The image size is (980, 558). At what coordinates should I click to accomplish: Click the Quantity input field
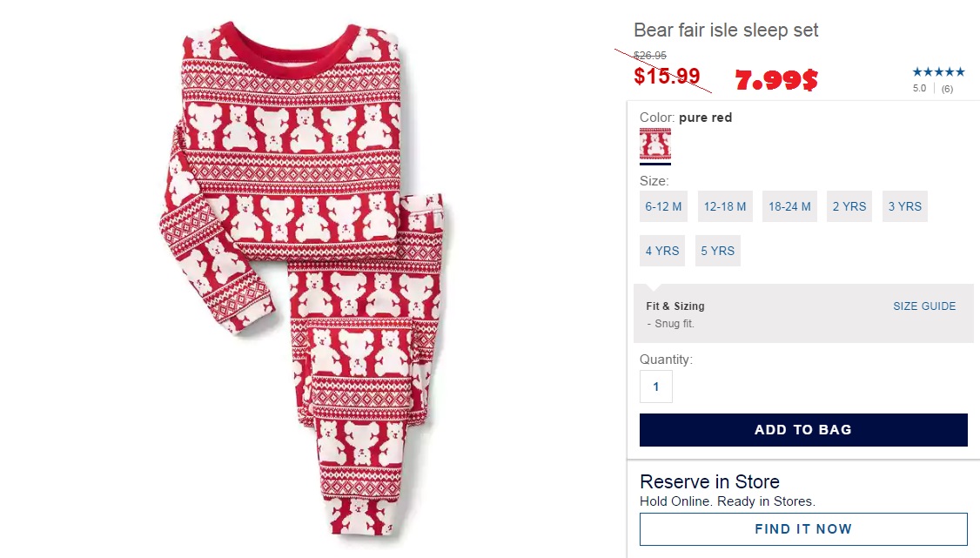[656, 387]
